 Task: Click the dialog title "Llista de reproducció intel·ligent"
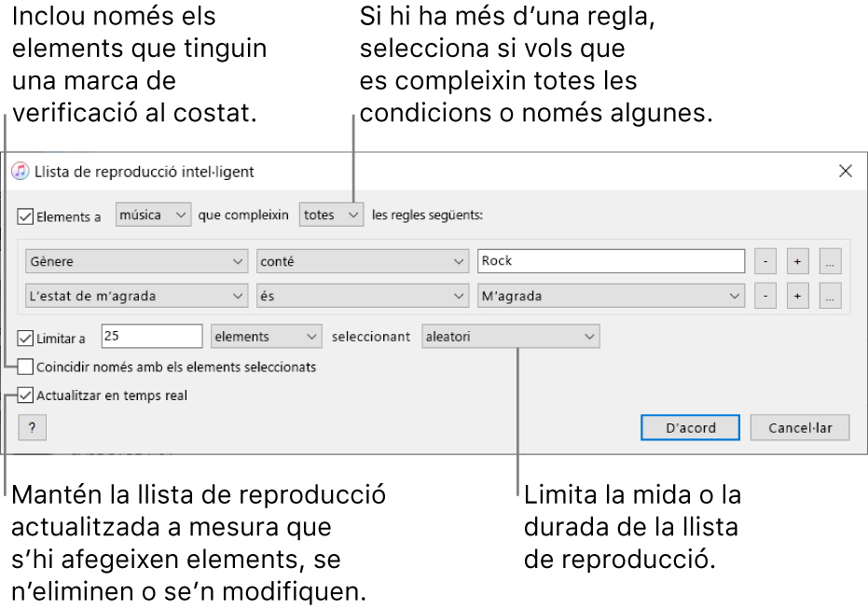pos(144,172)
